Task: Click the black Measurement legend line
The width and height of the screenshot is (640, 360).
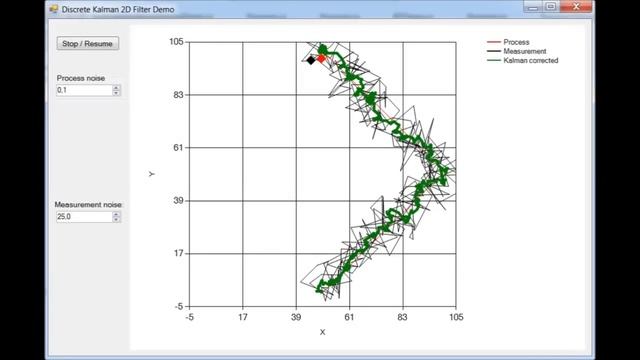Action: point(494,51)
